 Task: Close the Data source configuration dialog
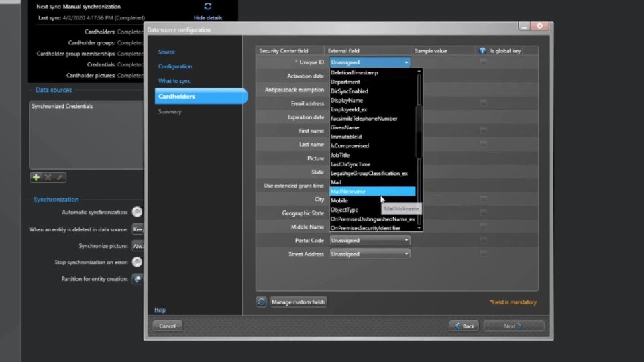click(539, 26)
